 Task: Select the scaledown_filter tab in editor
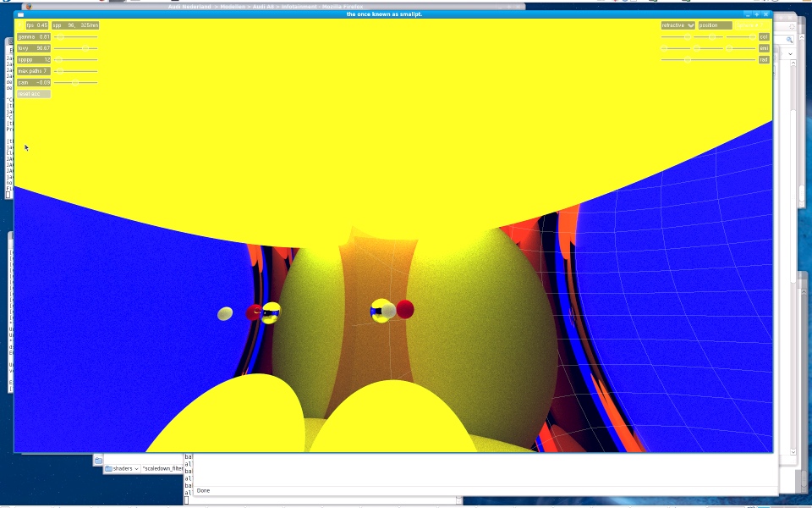coord(162,468)
